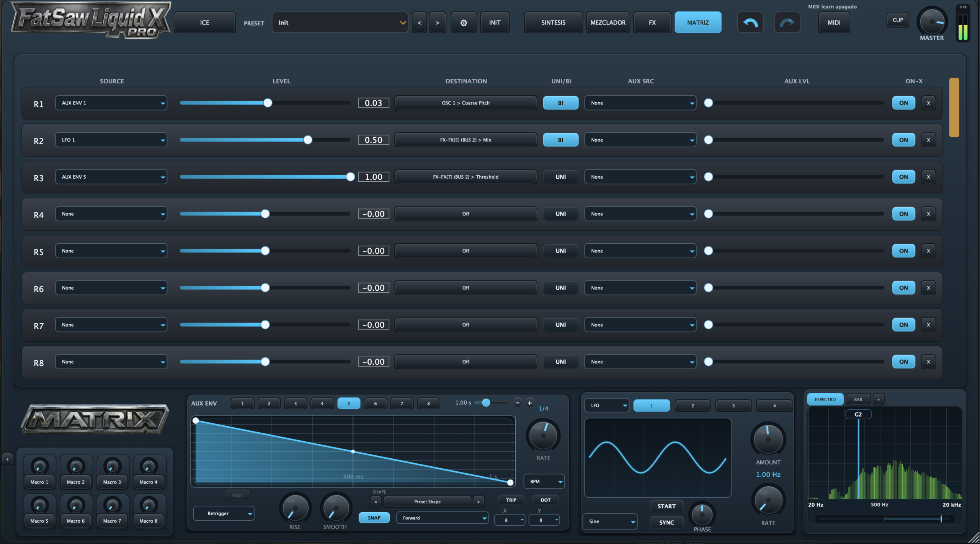Open the LFO Sine waveform dropdown
The width and height of the screenshot is (980, 544).
coord(610,521)
